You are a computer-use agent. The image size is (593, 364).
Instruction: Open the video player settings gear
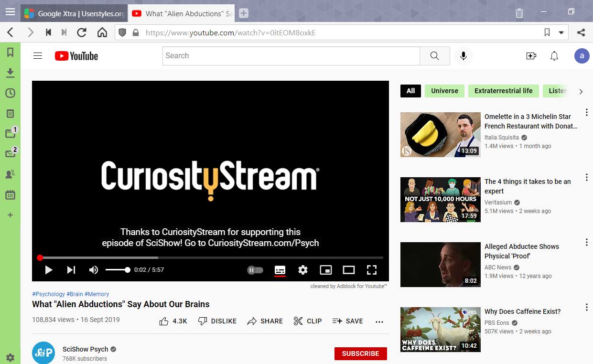pyautogui.click(x=303, y=270)
